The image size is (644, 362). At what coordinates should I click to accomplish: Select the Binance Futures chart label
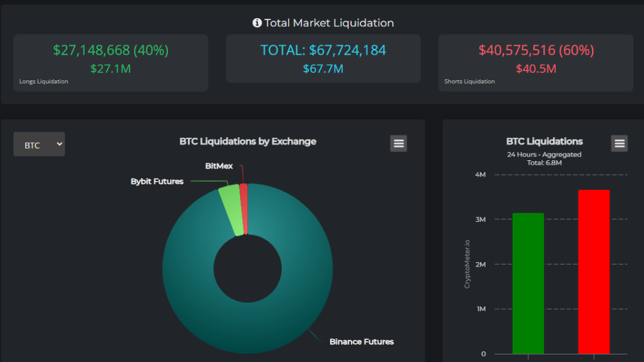pyautogui.click(x=362, y=341)
